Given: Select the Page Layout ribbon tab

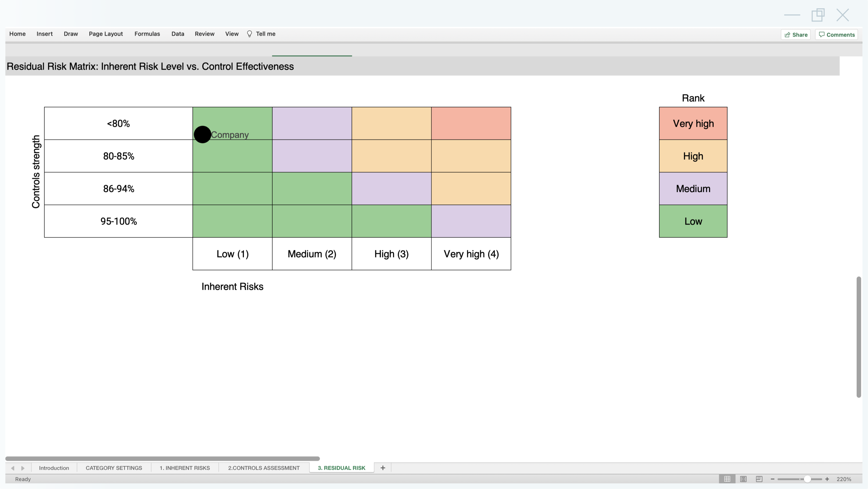Looking at the screenshot, I should pyautogui.click(x=106, y=33).
